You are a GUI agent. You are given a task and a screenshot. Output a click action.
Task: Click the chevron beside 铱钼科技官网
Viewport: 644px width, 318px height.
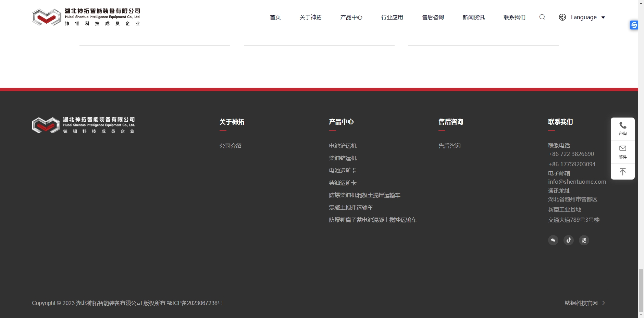point(604,303)
